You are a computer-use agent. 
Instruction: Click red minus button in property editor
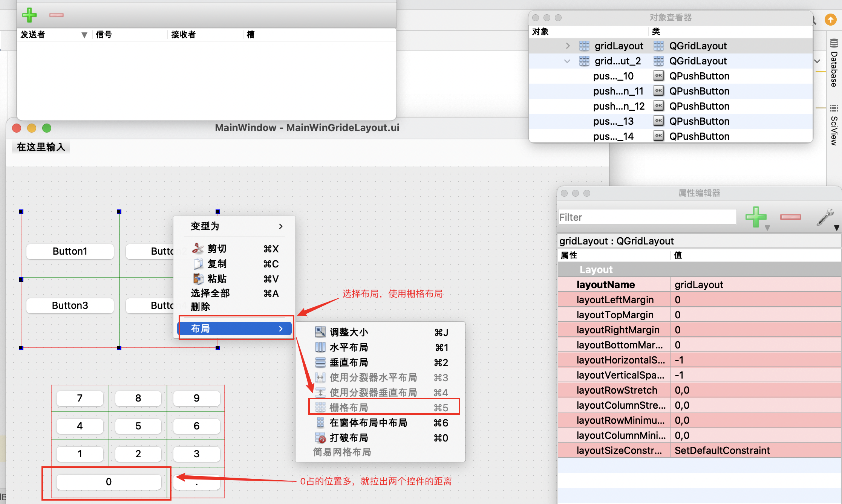click(790, 217)
